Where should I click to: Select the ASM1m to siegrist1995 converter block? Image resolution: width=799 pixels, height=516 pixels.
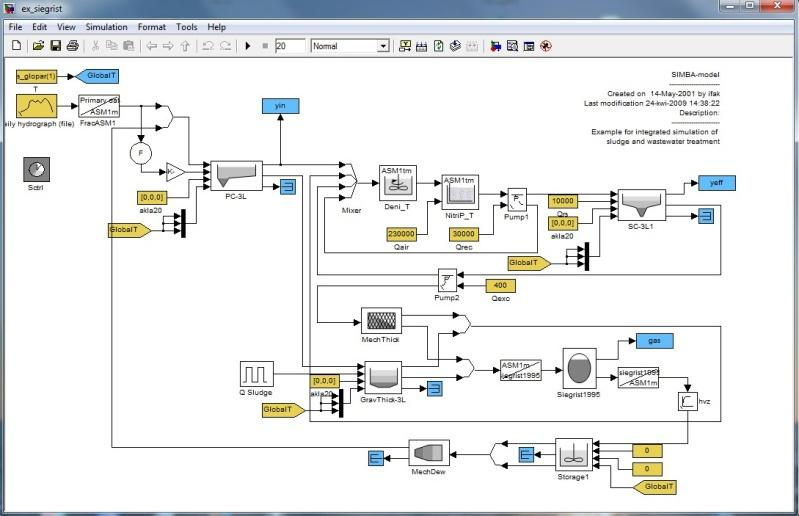pyautogui.click(x=521, y=371)
